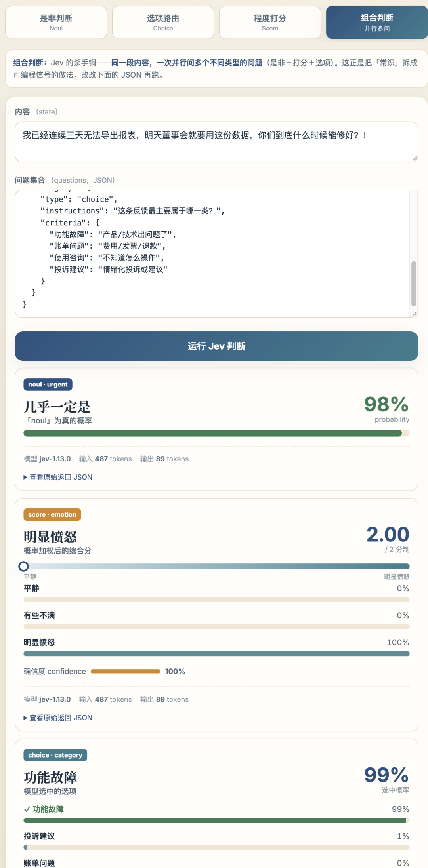428x868 pixels.
Task: Click the orange confidence bar
Action: 126,671
